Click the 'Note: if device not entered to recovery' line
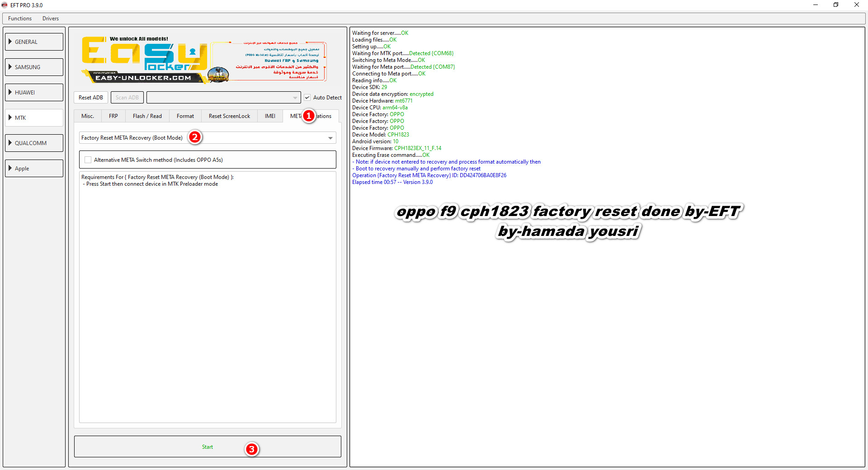This screenshot has width=868, height=470. [x=447, y=162]
